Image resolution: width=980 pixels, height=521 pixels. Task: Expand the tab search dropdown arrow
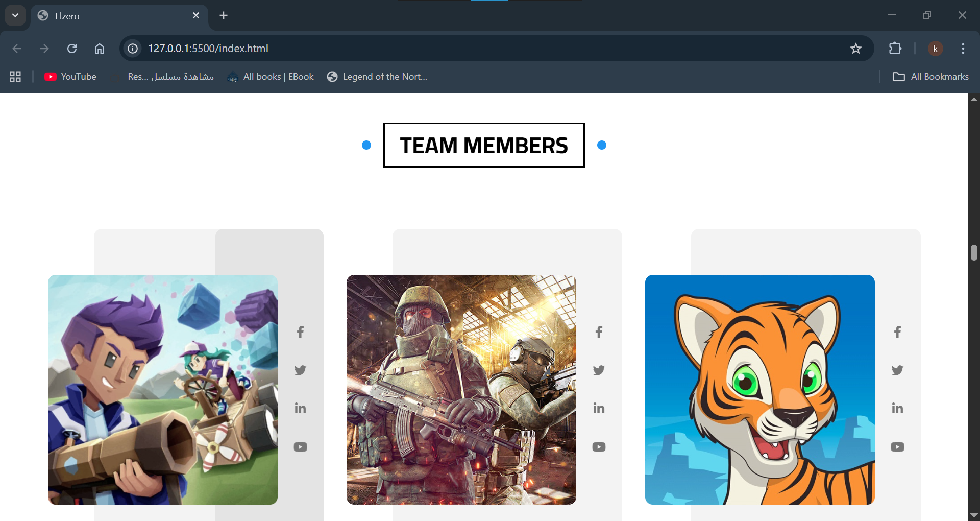15,15
